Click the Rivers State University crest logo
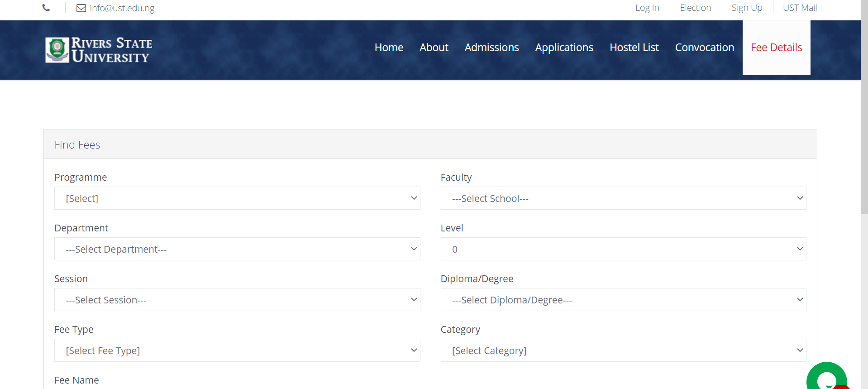 57,50
